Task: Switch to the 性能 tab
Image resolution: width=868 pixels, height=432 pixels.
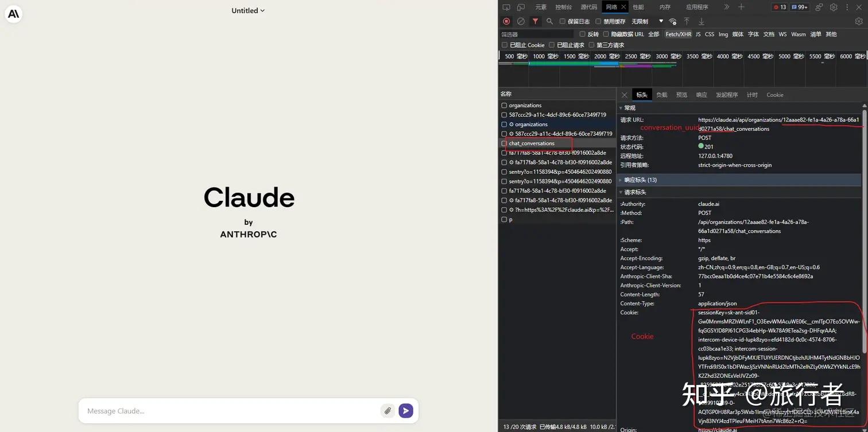Action: click(x=638, y=7)
